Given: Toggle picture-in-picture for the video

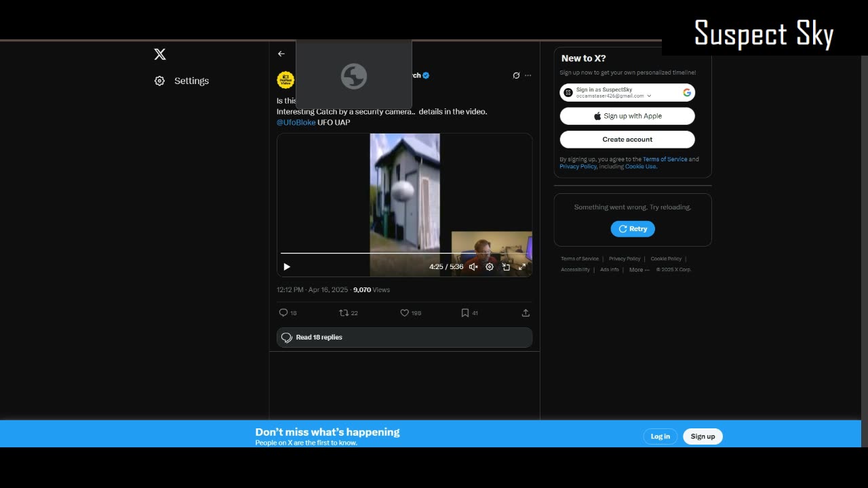Looking at the screenshot, I should tap(506, 267).
